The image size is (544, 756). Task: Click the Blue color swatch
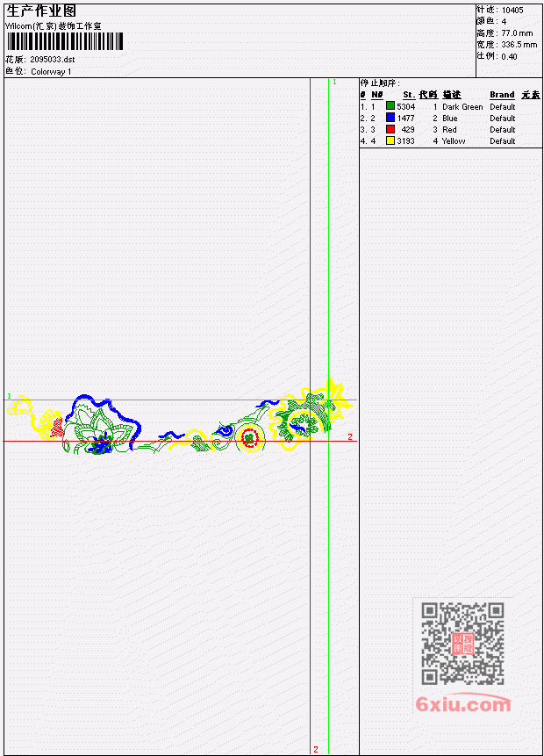[x=390, y=118]
